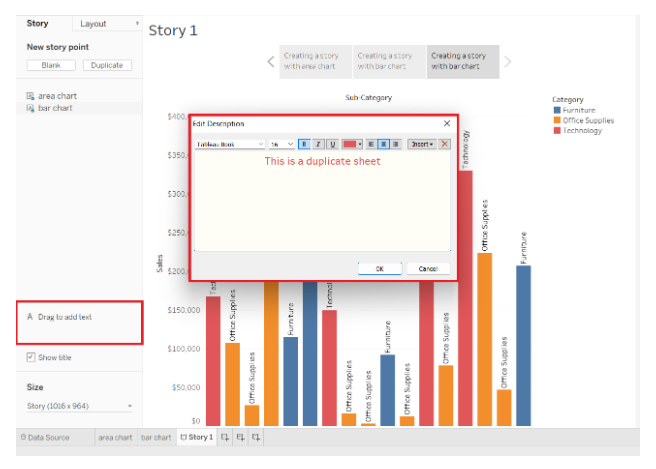Click the Duplicate story point button
The image size is (656, 469).
106,65
